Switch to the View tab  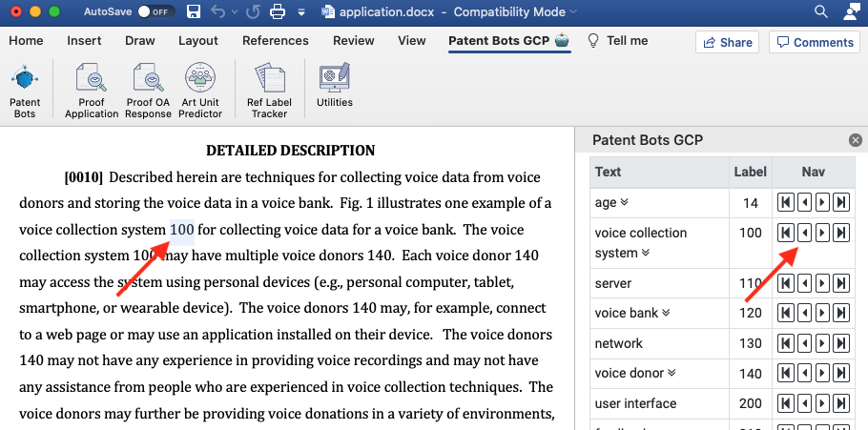pyautogui.click(x=412, y=40)
